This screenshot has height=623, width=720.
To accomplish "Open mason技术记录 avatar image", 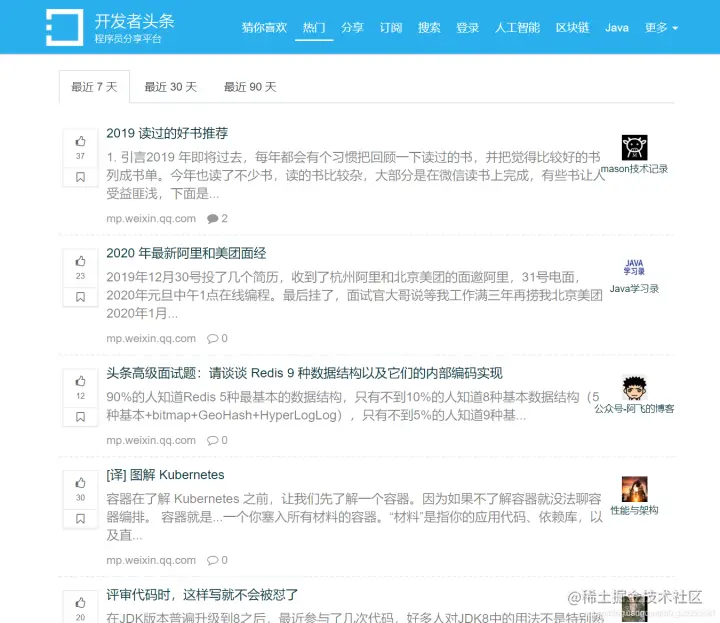I will point(635,147).
